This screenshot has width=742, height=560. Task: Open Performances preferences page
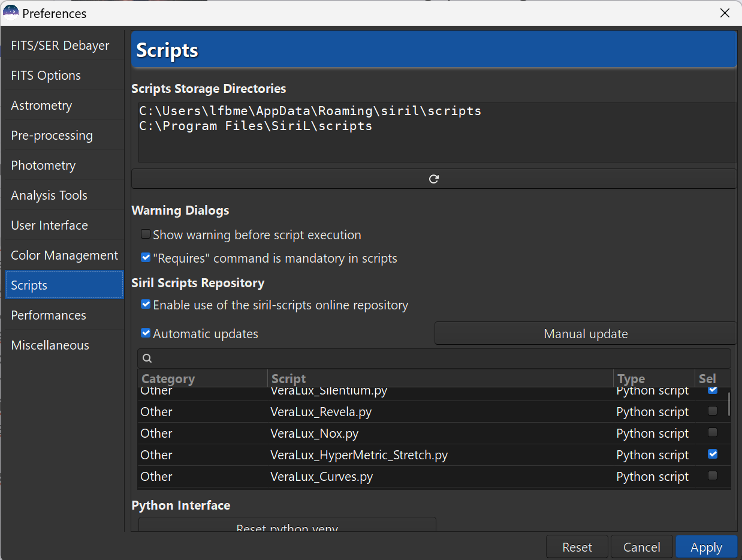64,315
